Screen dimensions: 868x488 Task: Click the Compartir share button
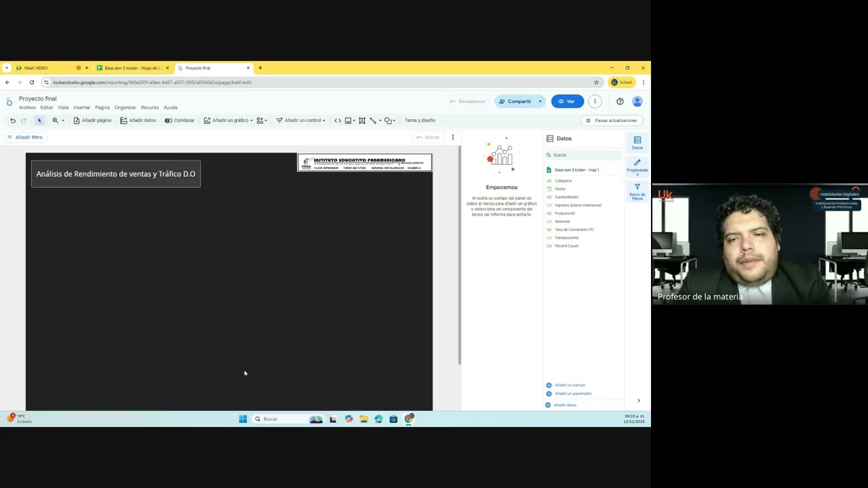point(515,102)
